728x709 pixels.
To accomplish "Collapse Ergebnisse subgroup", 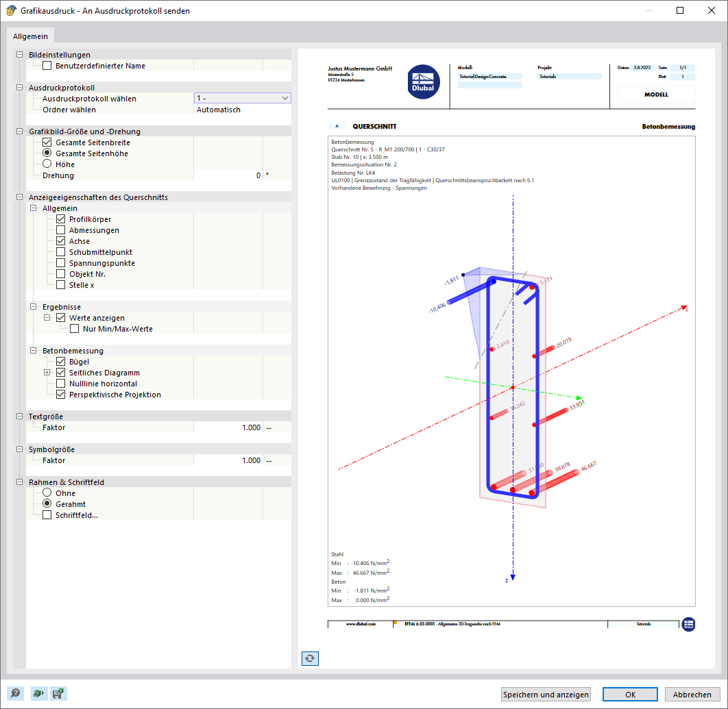I will click(x=33, y=307).
